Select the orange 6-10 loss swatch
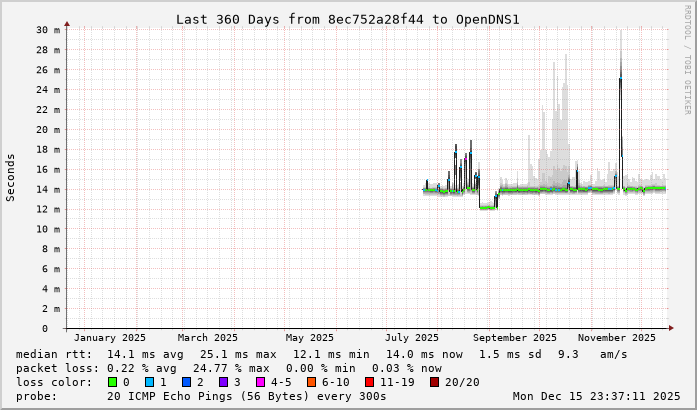 [311, 382]
